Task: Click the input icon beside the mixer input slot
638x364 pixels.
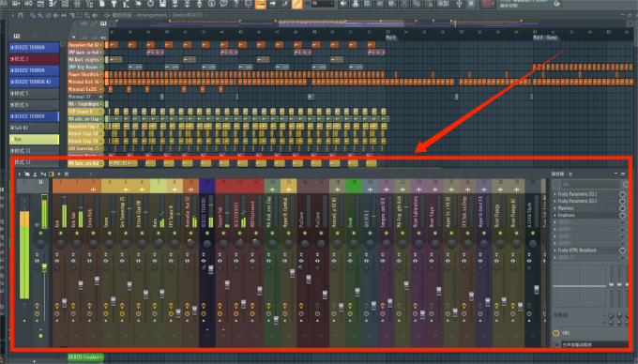Action: point(556,185)
